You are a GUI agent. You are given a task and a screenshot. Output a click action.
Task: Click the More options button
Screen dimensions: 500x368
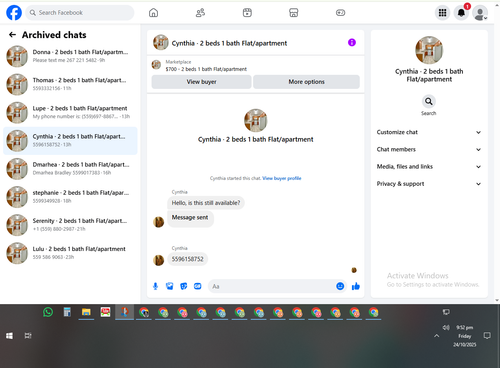306,82
